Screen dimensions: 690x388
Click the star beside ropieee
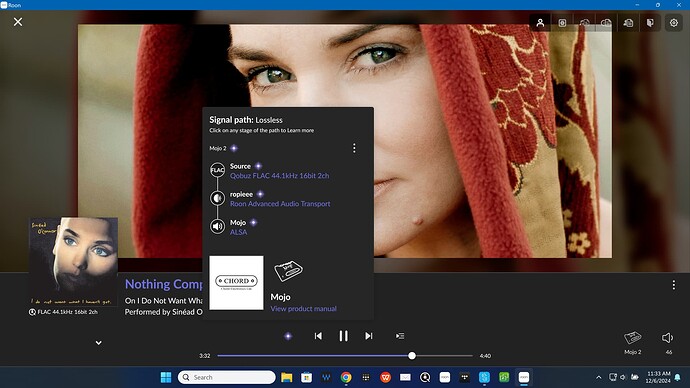pyautogui.click(x=261, y=194)
